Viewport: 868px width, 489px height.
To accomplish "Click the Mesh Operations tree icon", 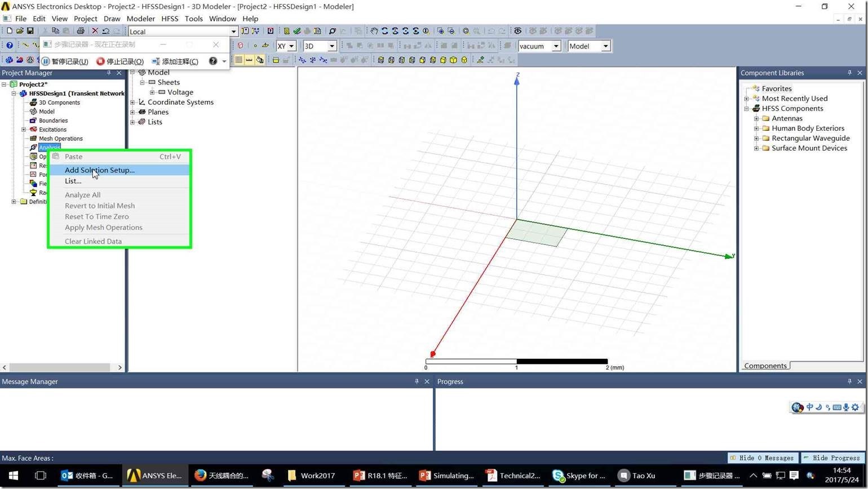I will pos(33,139).
